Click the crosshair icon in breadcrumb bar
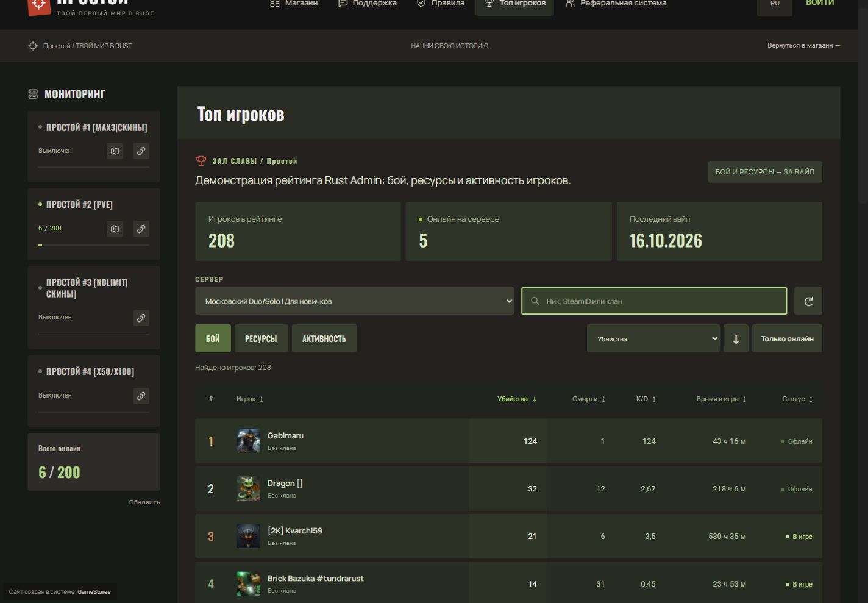The width and height of the screenshot is (868, 603). [33, 46]
